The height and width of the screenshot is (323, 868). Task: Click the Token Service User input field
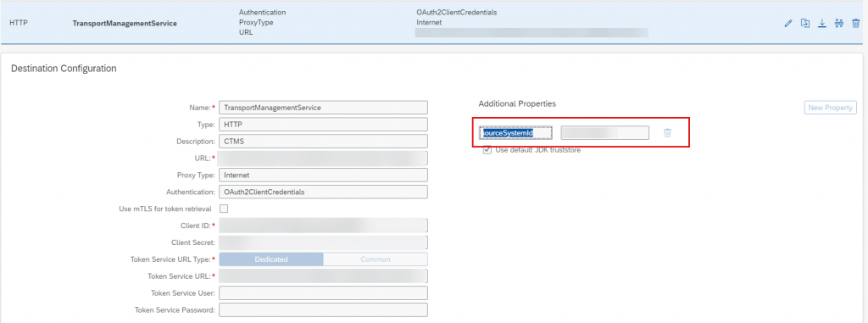point(323,293)
